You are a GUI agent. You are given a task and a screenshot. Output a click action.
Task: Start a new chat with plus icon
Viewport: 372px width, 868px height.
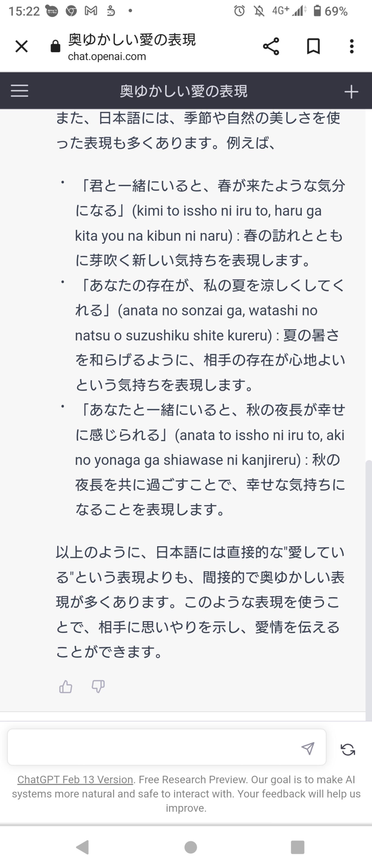tap(351, 92)
